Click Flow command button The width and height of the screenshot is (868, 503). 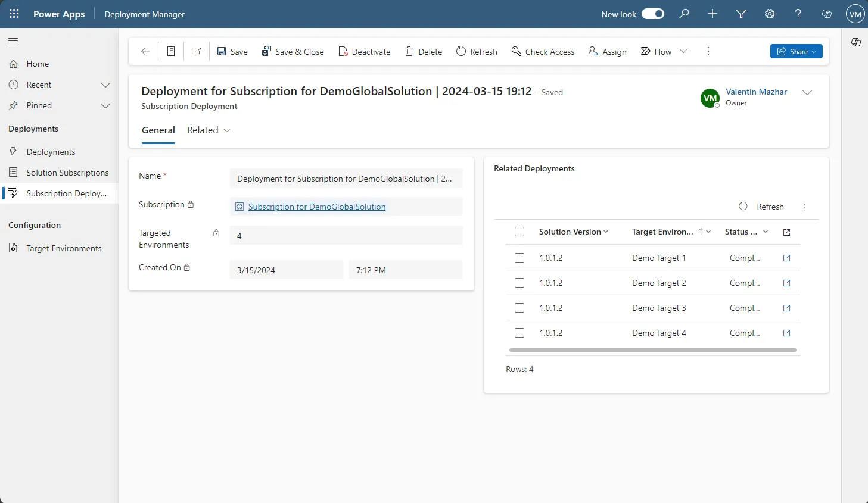[x=656, y=52]
